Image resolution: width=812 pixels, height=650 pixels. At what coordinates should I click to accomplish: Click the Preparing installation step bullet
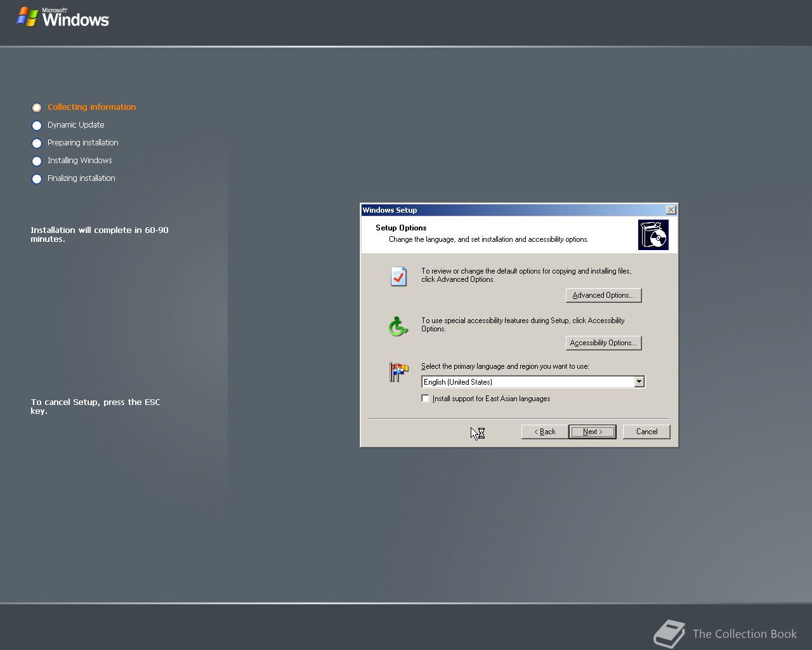pos(37,143)
